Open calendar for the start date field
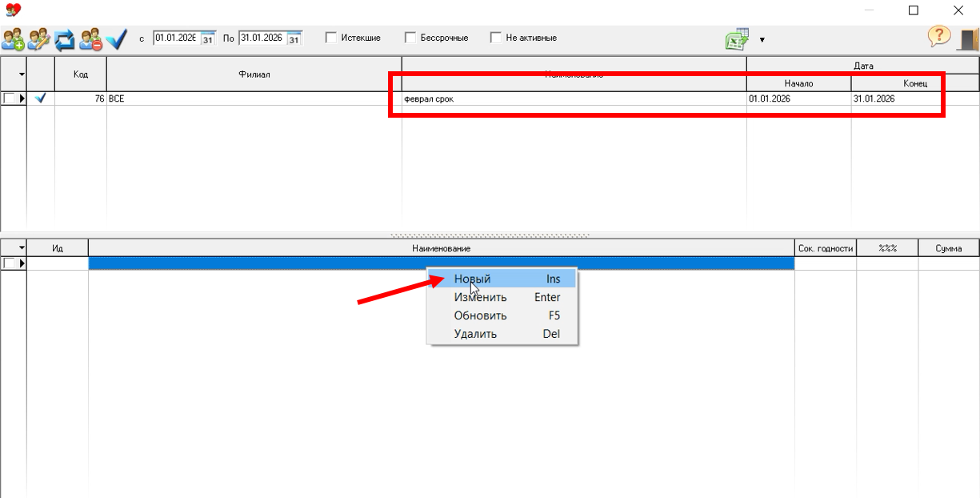 coord(207,38)
